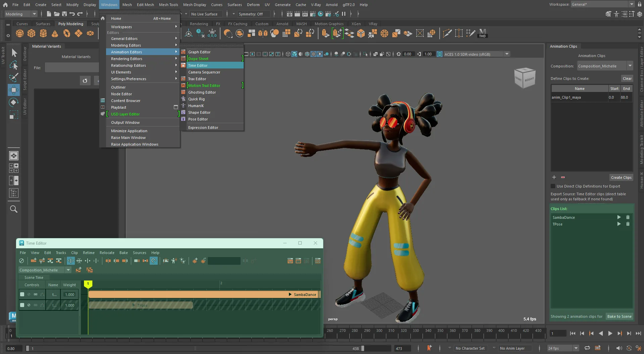
Task: Click the yellow current-time marker in Time Editor
Action: [88, 284]
